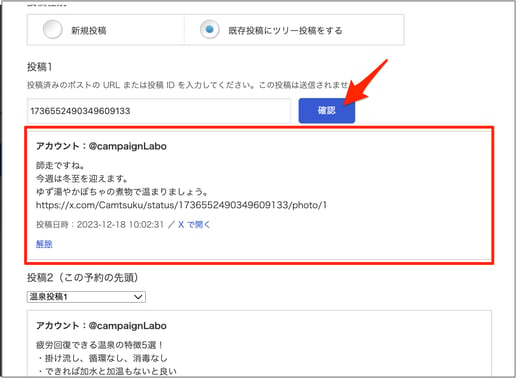Click the first アカウント:@campaignLabo label
Screen dimensions: 517x378
101,146
